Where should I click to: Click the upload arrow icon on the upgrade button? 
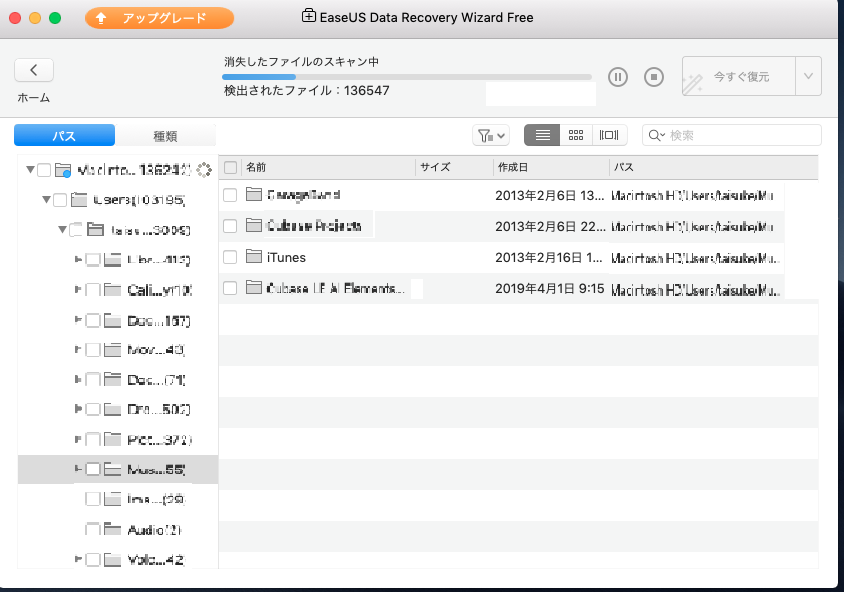(x=101, y=18)
